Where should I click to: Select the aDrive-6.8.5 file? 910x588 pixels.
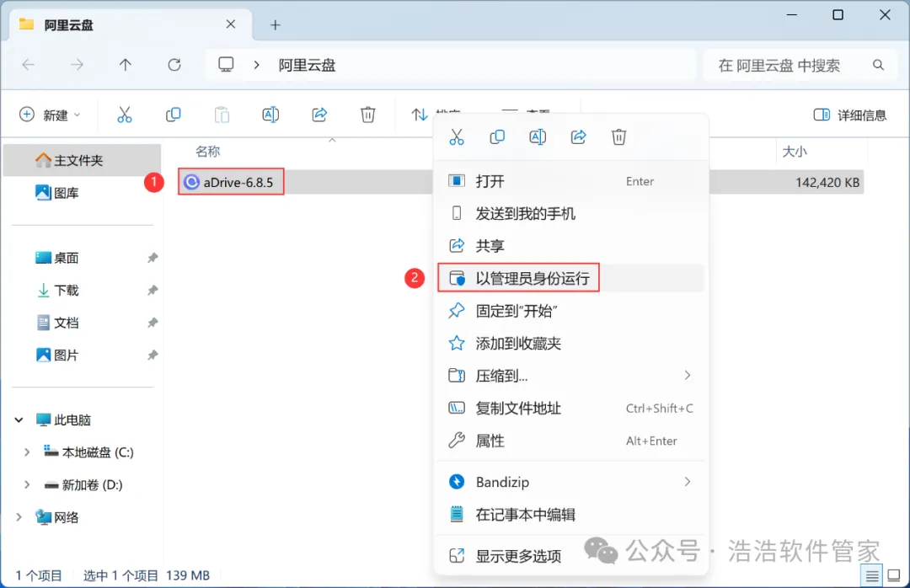pyautogui.click(x=230, y=182)
